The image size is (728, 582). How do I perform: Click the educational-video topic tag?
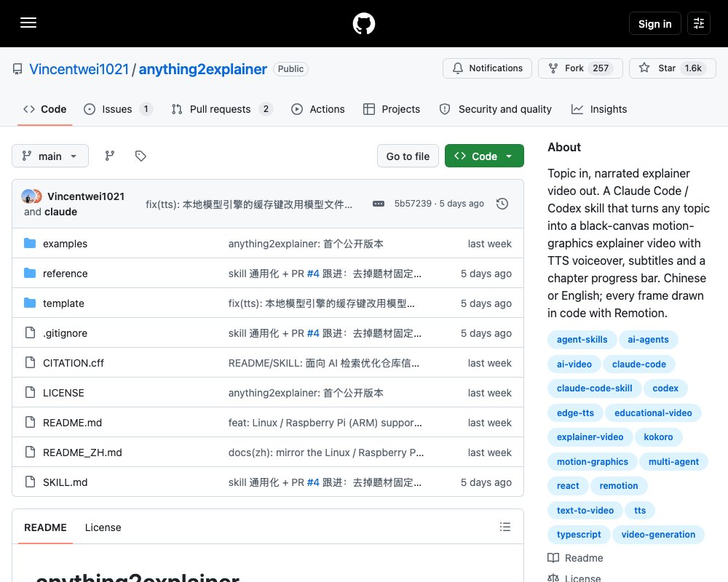point(653,412)
